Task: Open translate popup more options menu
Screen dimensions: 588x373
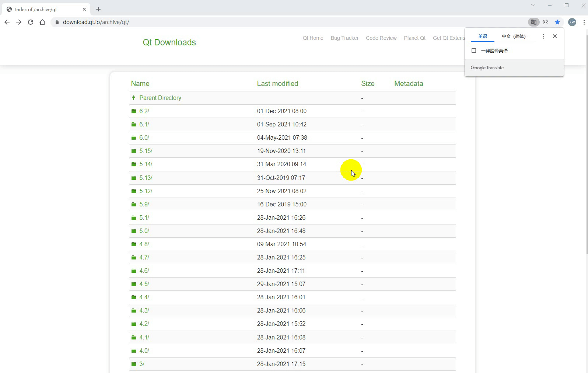Action: click(543, 36)
